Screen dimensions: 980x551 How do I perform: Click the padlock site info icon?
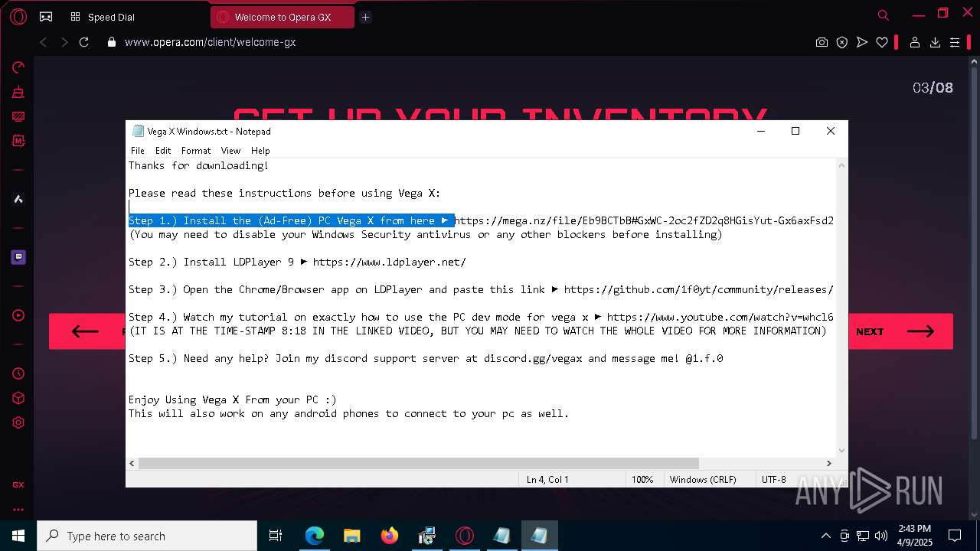pyautogui.click(x=112, y=43)
